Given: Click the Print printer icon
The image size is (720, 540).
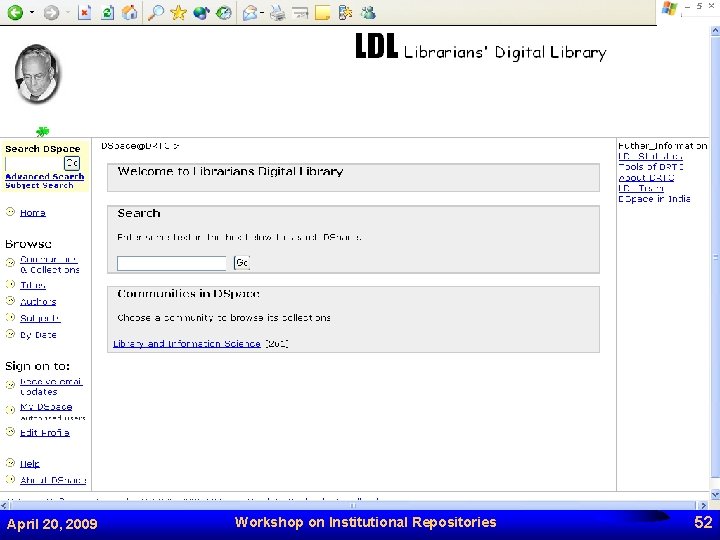Looking at the screenshot, I should pyautogui.click(x=277, y=13).
